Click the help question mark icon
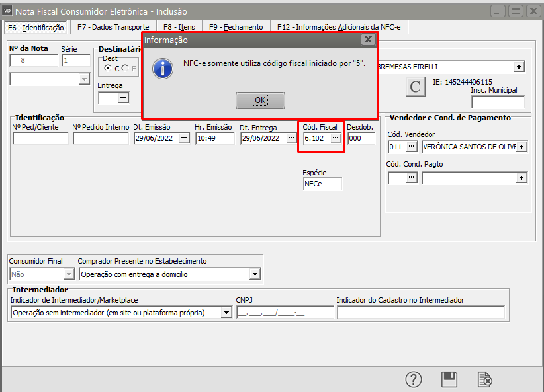 tap(414, 379)
